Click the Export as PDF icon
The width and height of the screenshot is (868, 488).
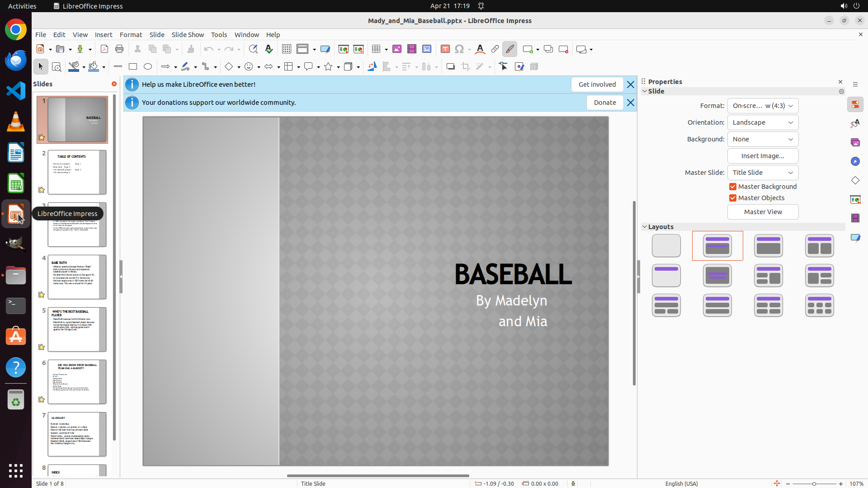(104, 49)
